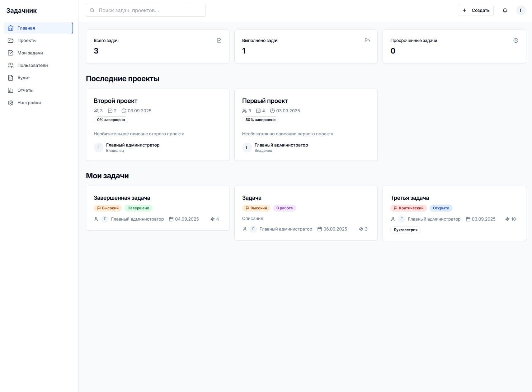Navigate to Аудит in the sidebar
532x392 pixels.
click(24, 78)
